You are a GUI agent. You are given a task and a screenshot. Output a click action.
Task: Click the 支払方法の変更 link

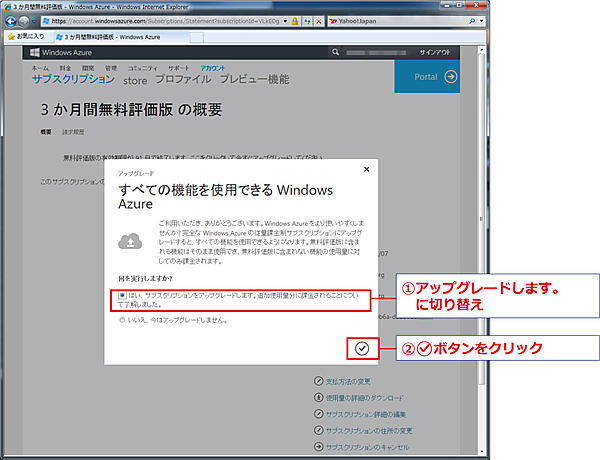coord(348,382)
